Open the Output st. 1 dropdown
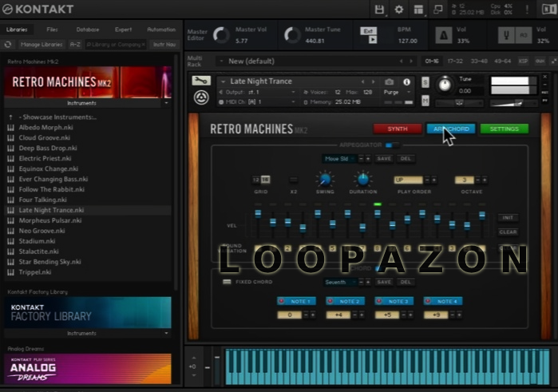Image resolution: width=558 pixels, height=392 pixels. coord(257,93)
